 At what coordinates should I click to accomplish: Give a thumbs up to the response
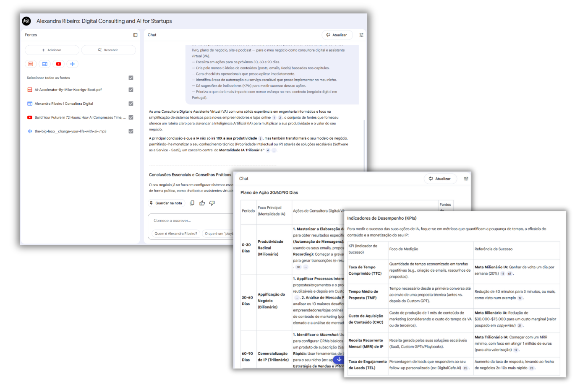click(202, 202)
